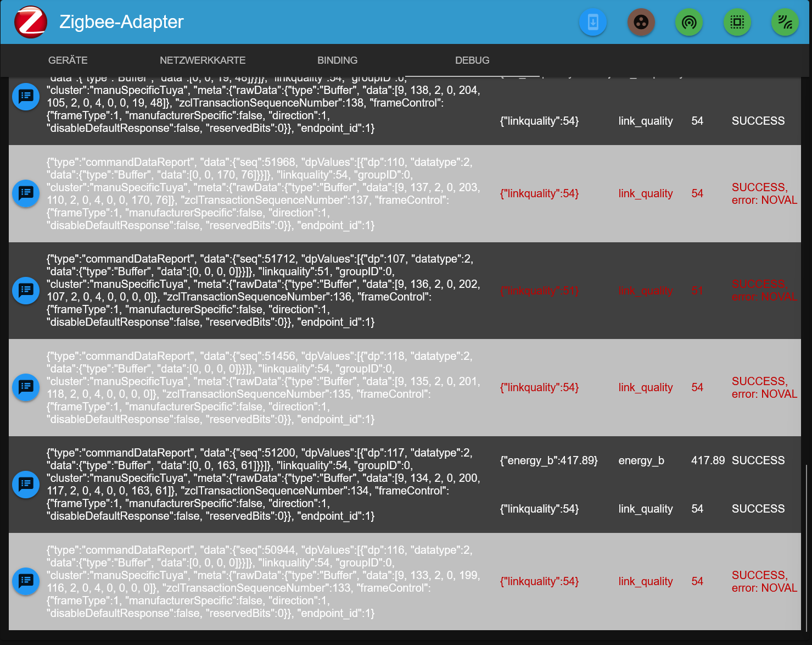Open the DEBUG tab

(472, 60)
